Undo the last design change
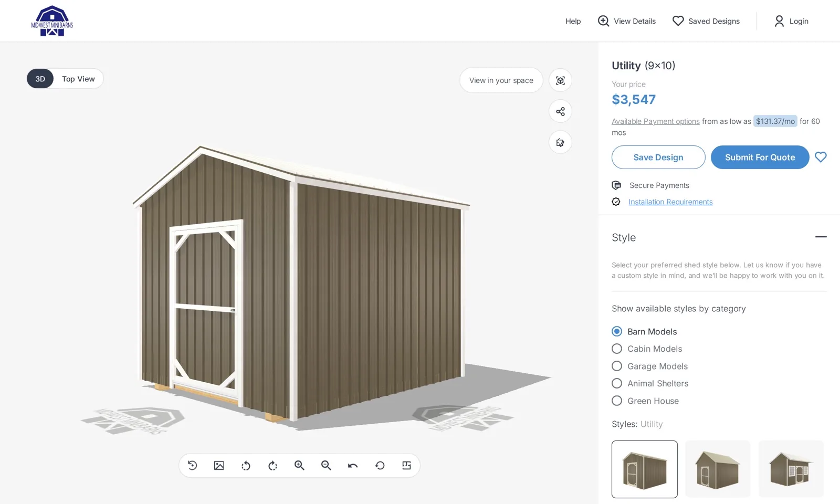 [353, 466]
